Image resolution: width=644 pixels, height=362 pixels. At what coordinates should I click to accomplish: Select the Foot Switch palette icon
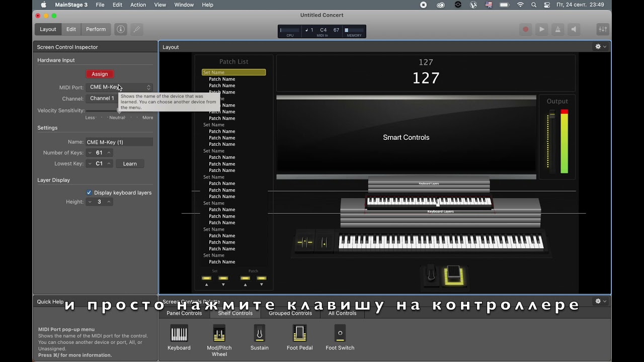pyautogui.click(x=340, y=334)
